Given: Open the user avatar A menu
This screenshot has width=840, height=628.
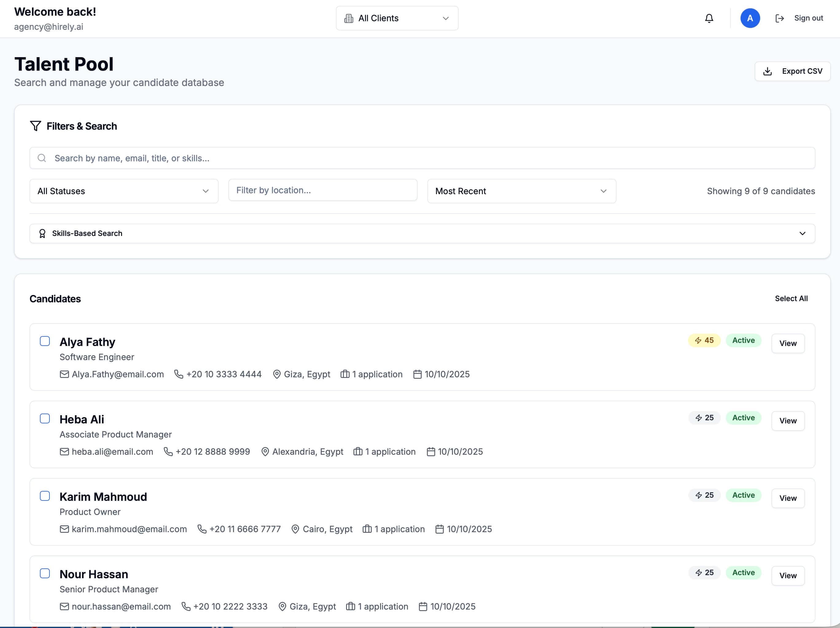Looking at the screenshot, I should pyautogui.click(x=750, y=18).
